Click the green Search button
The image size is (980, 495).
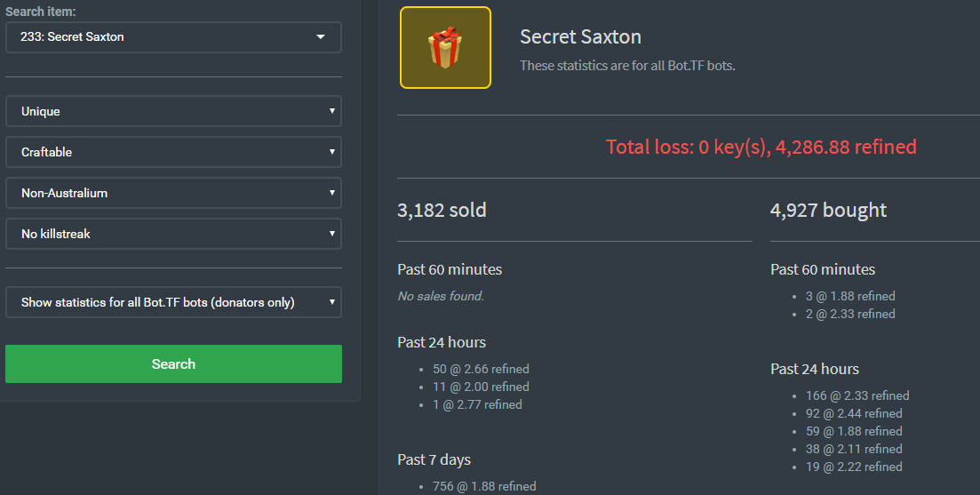(174, 363)
